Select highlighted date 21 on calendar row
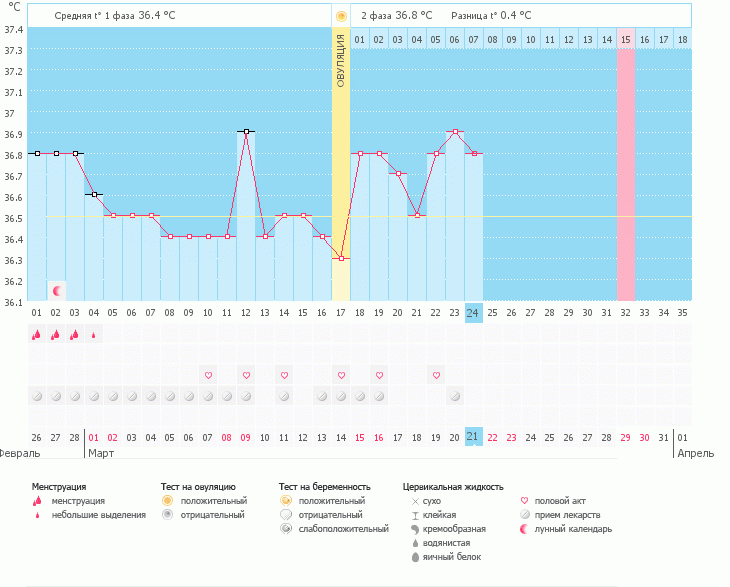 (x=474, y=436)
